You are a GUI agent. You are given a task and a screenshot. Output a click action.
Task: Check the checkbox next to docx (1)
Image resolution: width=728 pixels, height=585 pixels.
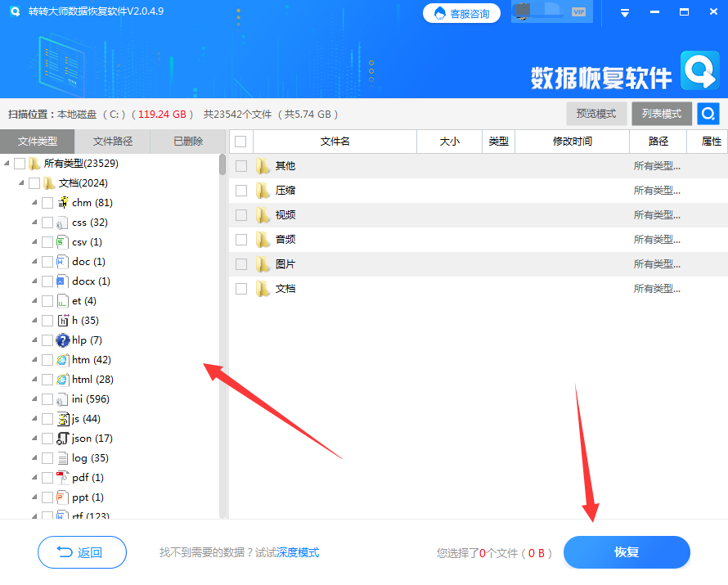coord(47,281)
